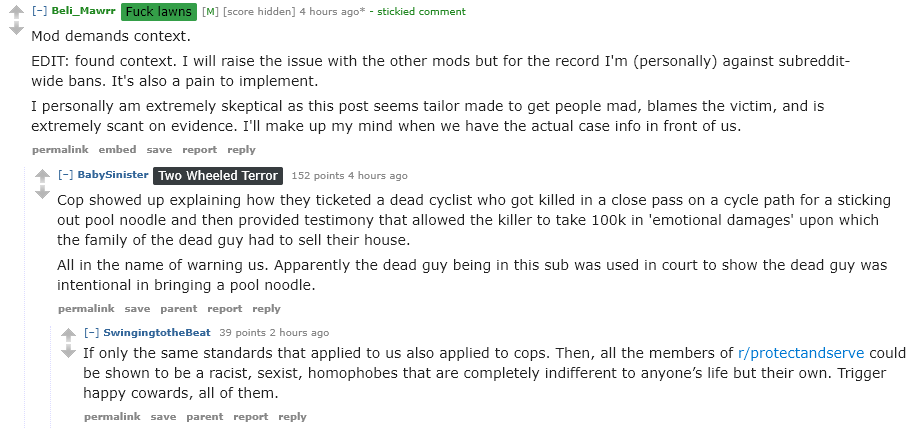Visit SwingingtotheBeat's profile page

[157, 333]
